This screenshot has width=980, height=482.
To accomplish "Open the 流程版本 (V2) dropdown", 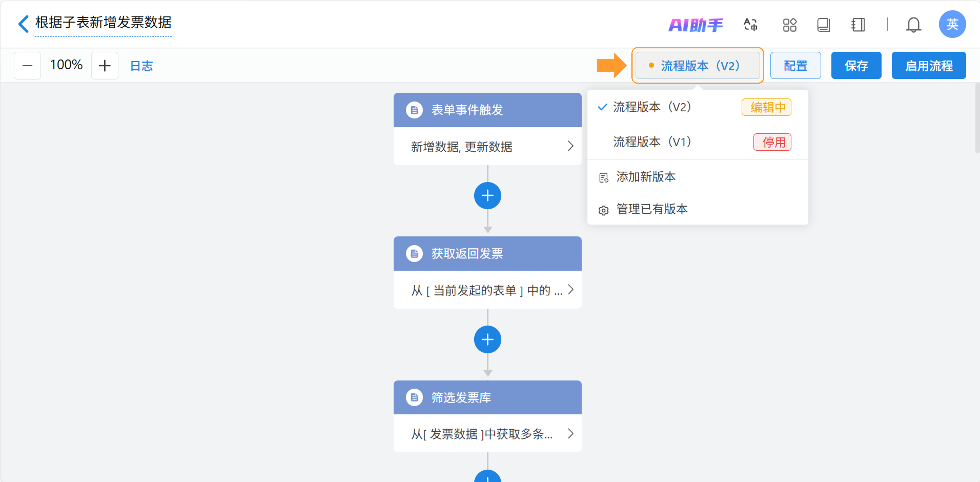I will pyautogui.click(x=697, y=66).
